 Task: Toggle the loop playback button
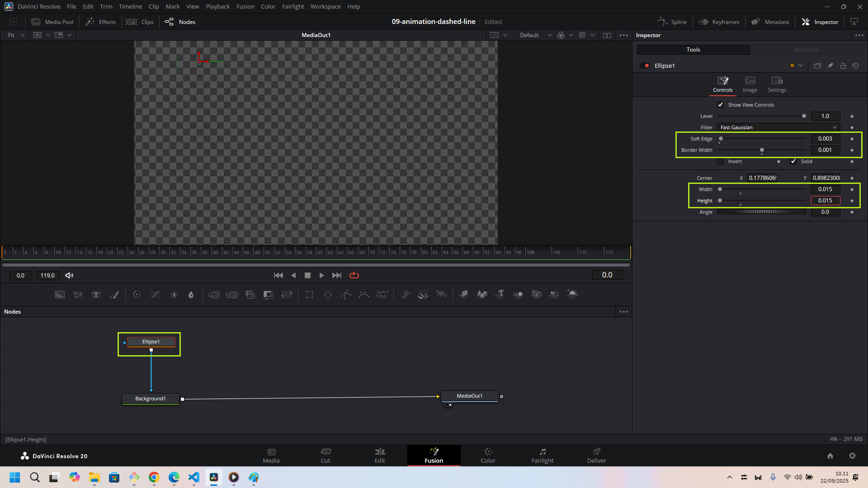[354, 275]
